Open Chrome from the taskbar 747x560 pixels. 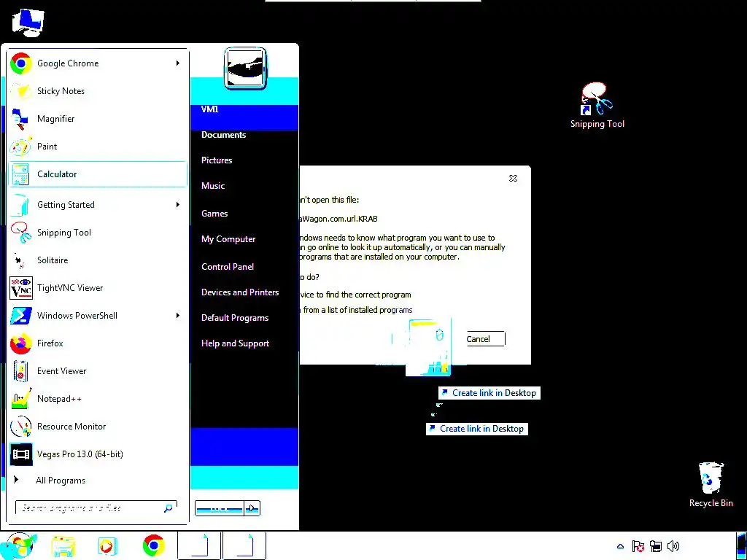point(153,545)
